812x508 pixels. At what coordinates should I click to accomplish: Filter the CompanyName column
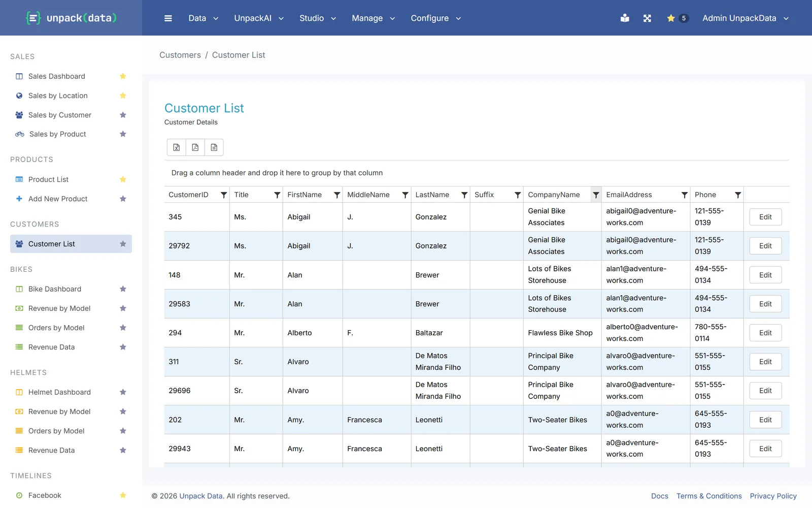click(596, 195)
